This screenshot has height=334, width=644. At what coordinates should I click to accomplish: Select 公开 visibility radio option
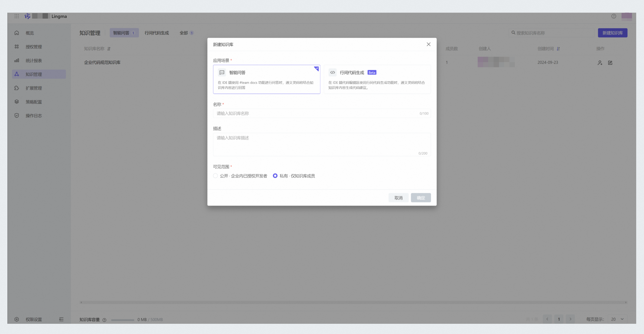click(x=215, y=176)
